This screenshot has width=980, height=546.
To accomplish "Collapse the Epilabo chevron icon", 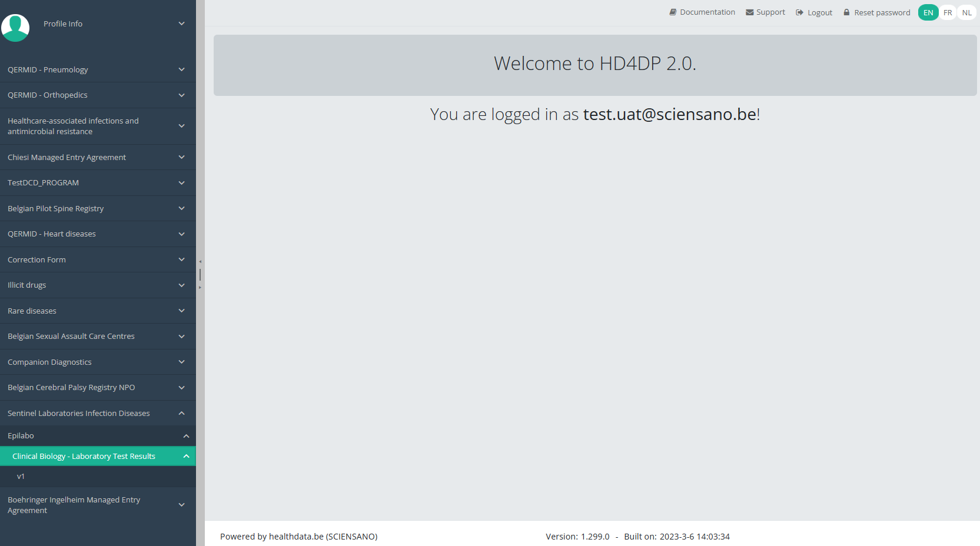I will point(186,436).
